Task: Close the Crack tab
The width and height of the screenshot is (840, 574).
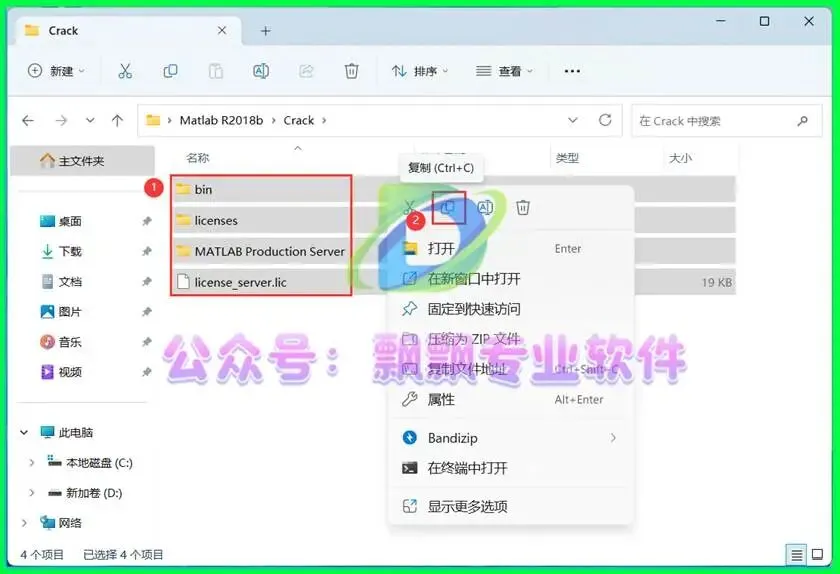Action: (x=222, y=31)
